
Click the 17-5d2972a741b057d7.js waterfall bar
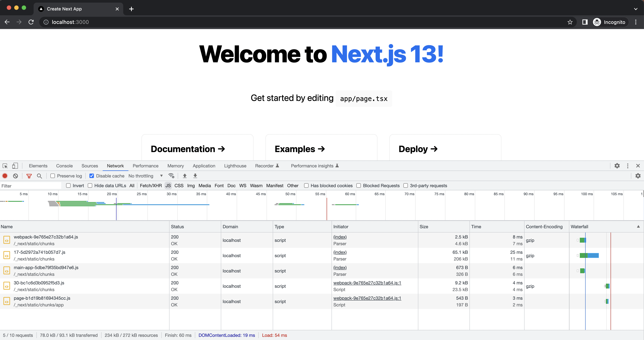pyautogui.click(x=589, y=255)
